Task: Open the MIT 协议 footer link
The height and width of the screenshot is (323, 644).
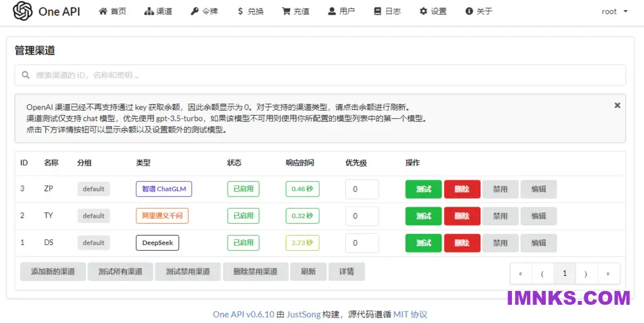Action: coord(410,315)
